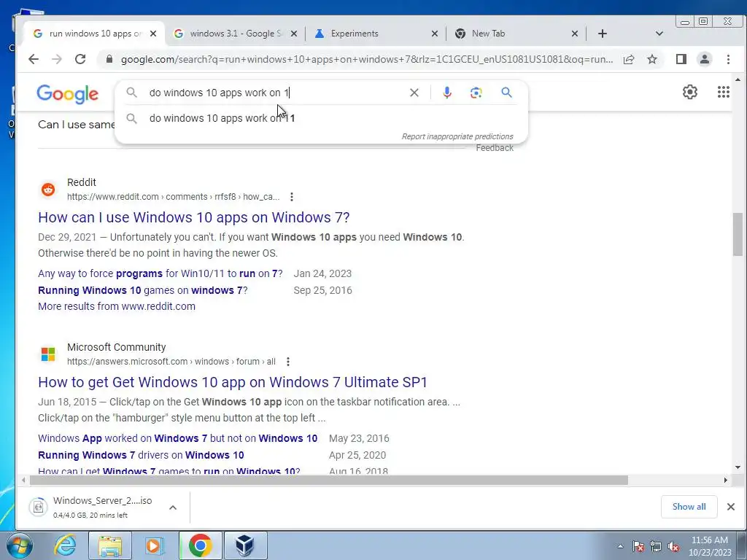The image size is (747, 560).
Task: Open Windows Start menu orb
Action: click(20, 545)
